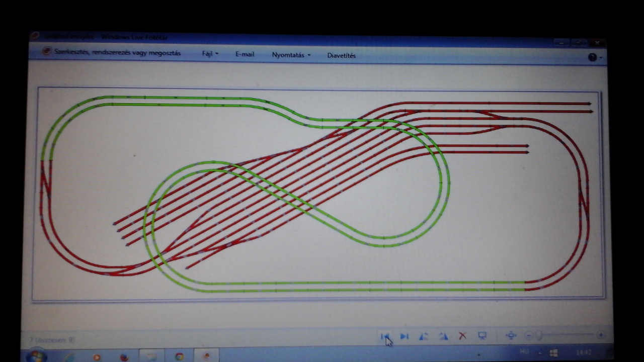Open Chrome from the taskbar
This screenshot has width=644, height=362.
(x=179, y=356)
